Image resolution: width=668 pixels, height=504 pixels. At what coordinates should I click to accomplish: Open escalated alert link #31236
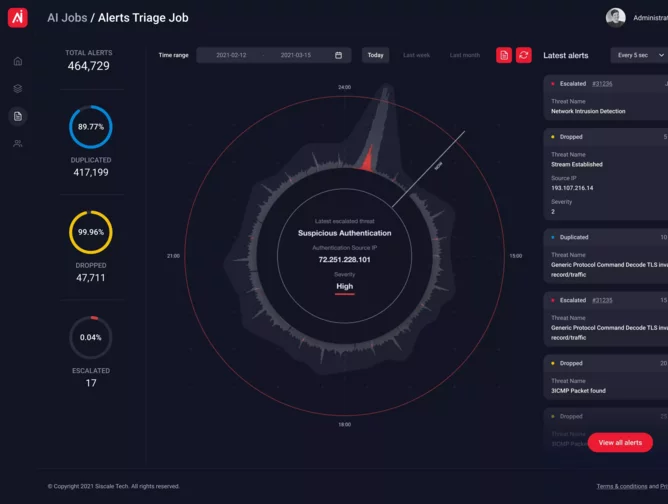[x=602, y=84]
